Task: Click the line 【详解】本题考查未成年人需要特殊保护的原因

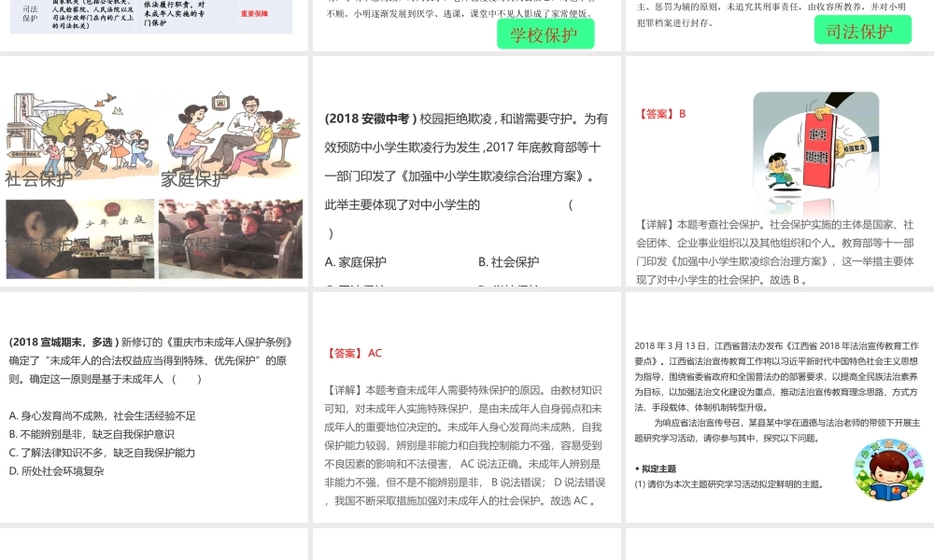Action: (x=463, y=390)
